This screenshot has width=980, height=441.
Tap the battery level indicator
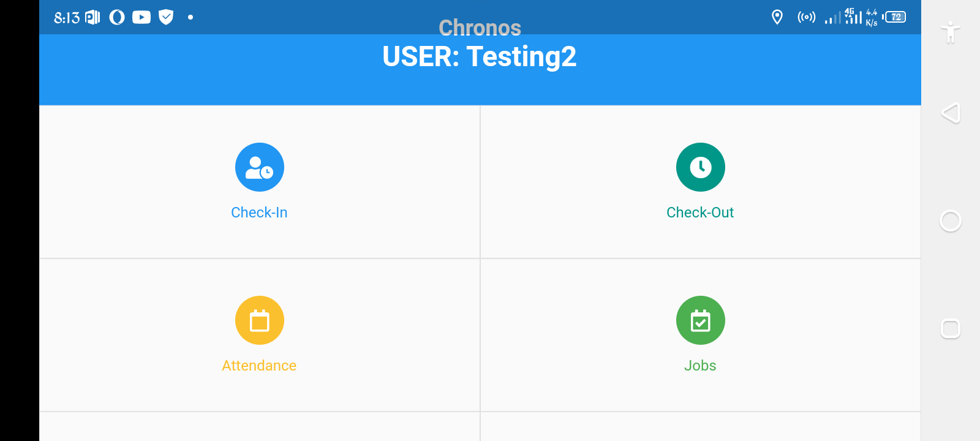pyautogui.click(x=895, y=17)
